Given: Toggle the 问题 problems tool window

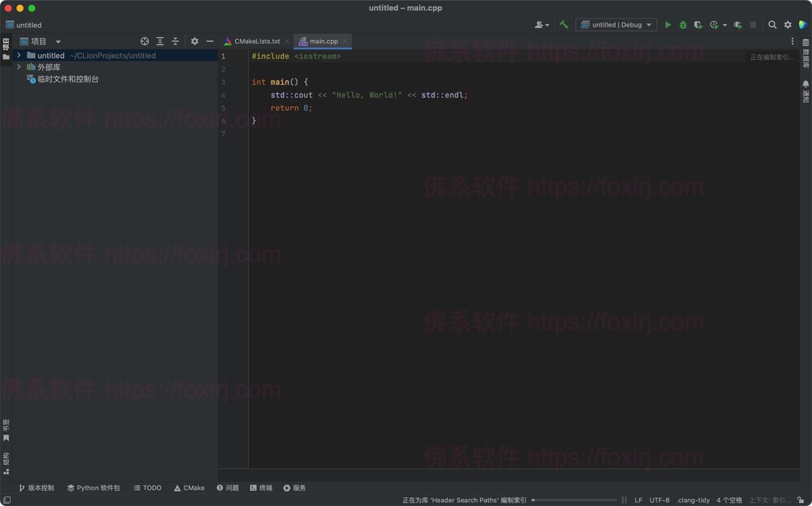Looking at the screenshot, I should pyautogui.click(x=227, y=488).
